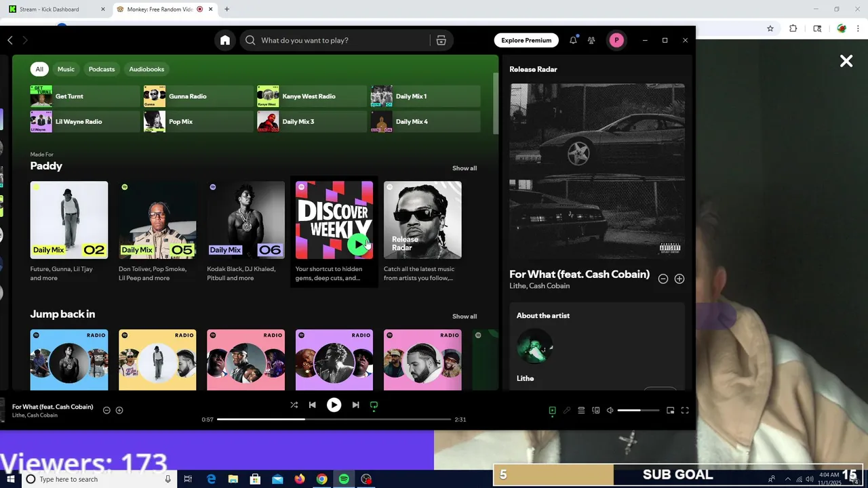Open the Queue
Viewport: 868px width, 488px height.
coord(581,410)
